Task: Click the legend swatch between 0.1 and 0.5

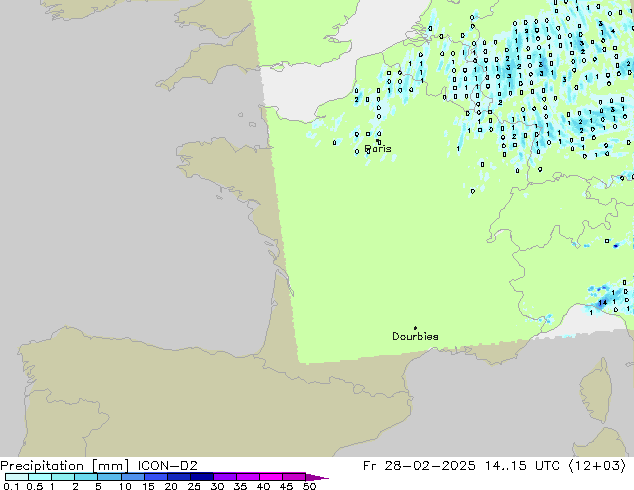Action: coord(17,477)
